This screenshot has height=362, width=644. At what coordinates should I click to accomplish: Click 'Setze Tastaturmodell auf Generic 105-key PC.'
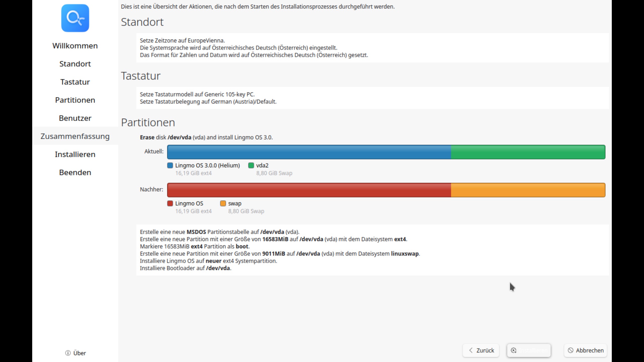197,94
